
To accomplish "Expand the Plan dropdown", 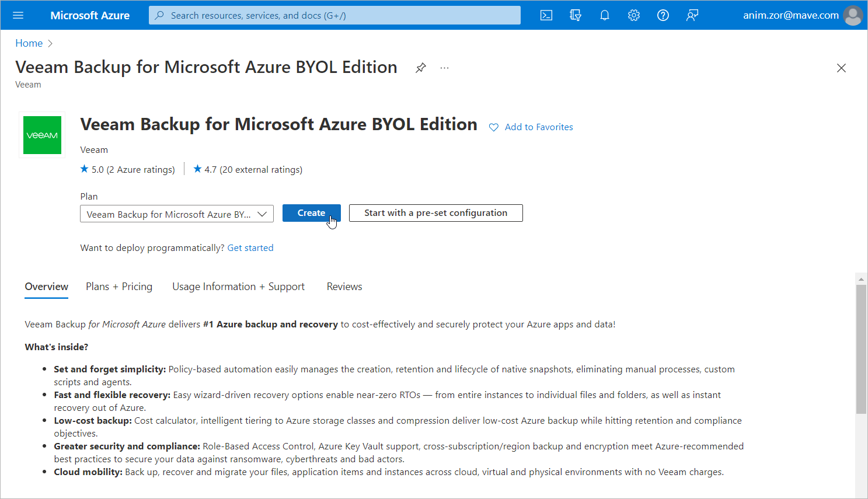I will (x=177, y=214).
